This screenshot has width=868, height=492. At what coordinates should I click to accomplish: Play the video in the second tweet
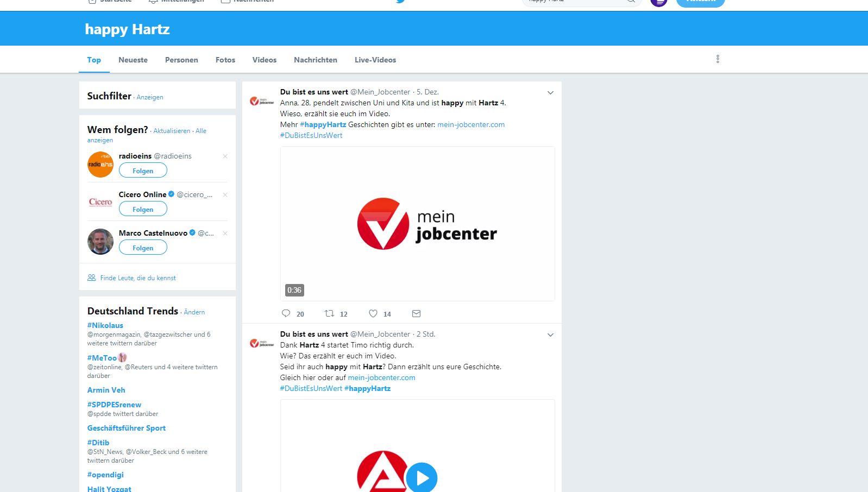click(x=422, y=478)
